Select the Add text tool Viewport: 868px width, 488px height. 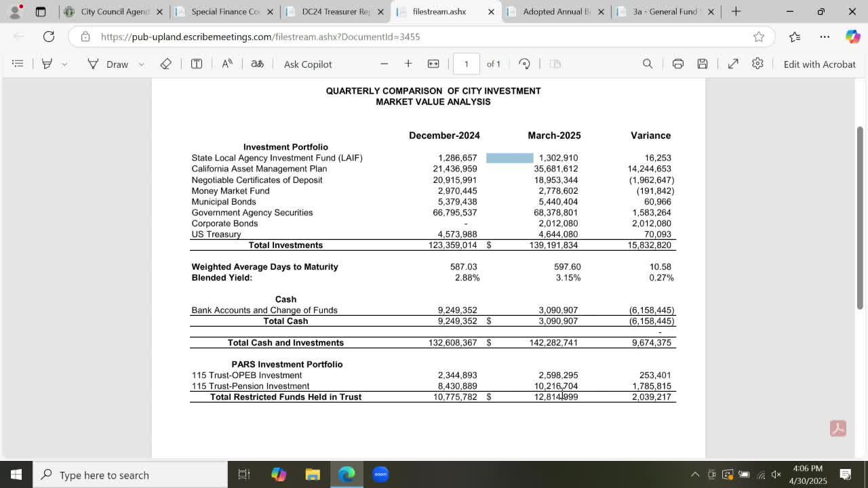pyautogui.click(x=197, y=64)
